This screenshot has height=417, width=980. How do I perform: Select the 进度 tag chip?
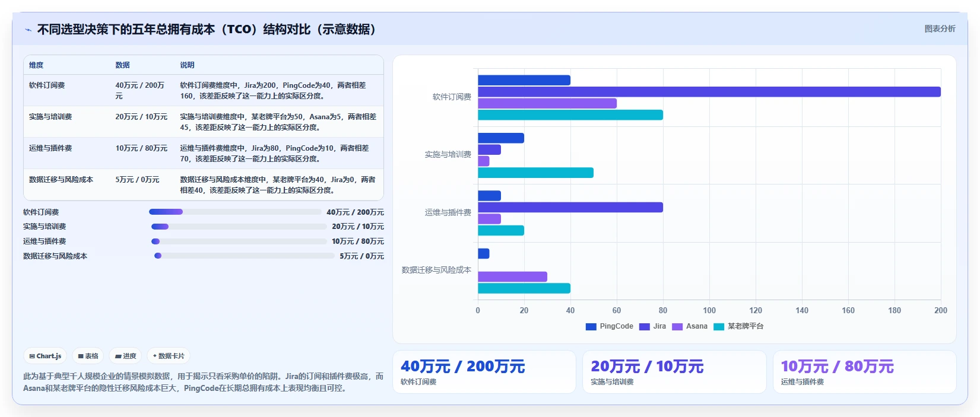tap(125, 356)
